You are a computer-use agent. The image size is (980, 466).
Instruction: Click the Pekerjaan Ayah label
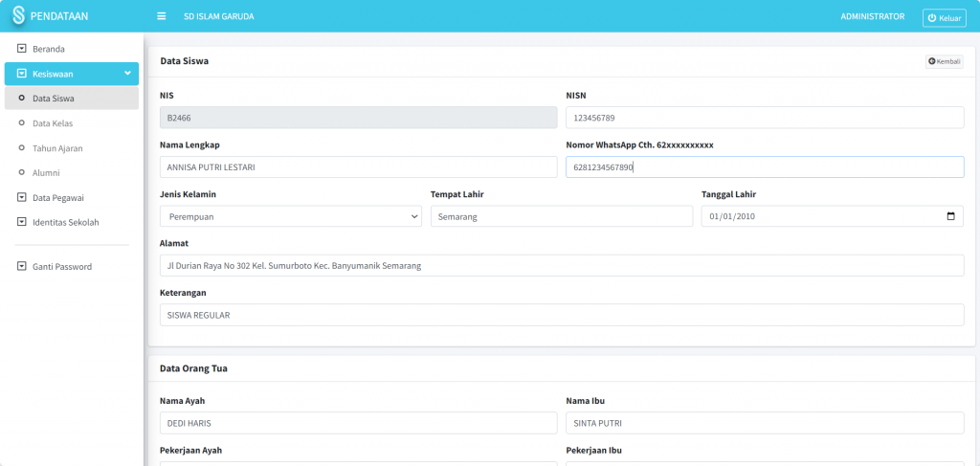coord(190,451)
